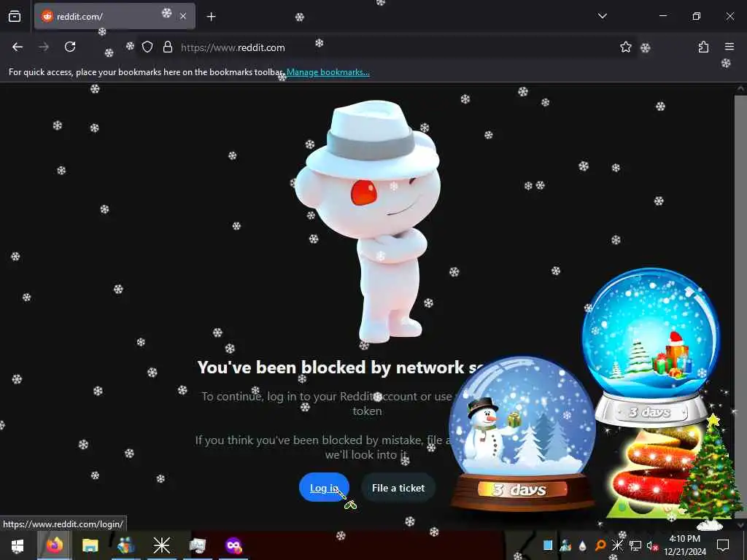Click the muted volume tray icon

[x=652, y=545]
